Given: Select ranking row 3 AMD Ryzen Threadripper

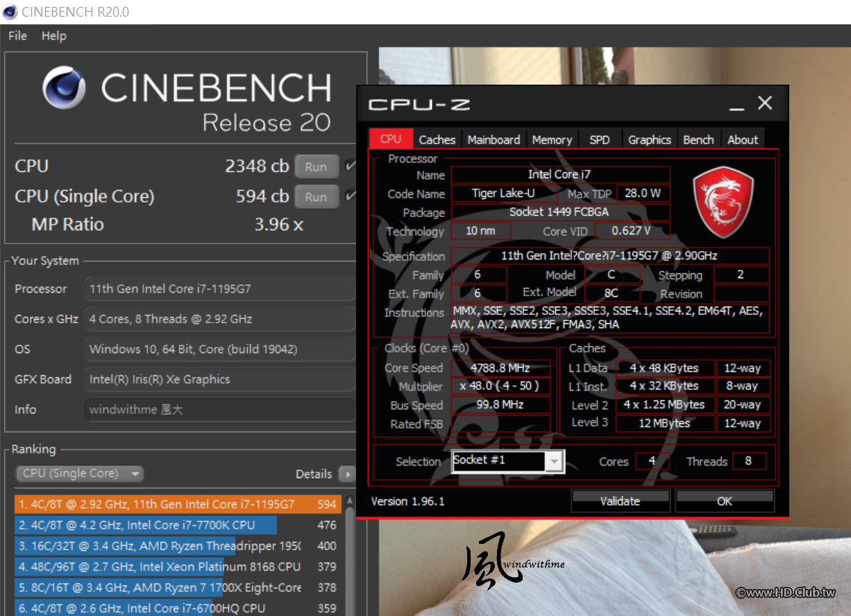Looking at the screenshot, I should click(178, 546).
